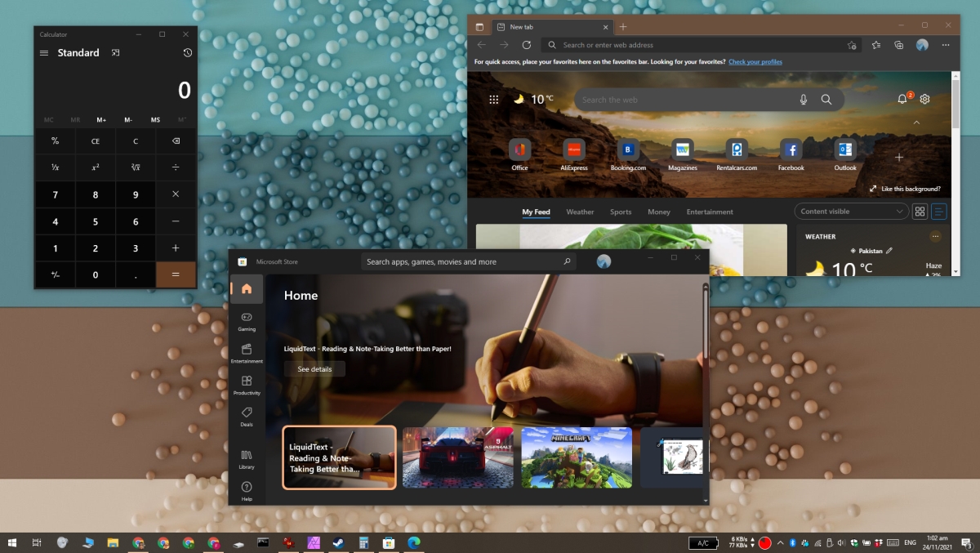Open Gaming section in Microsoft Store

[x=247, y=321]
